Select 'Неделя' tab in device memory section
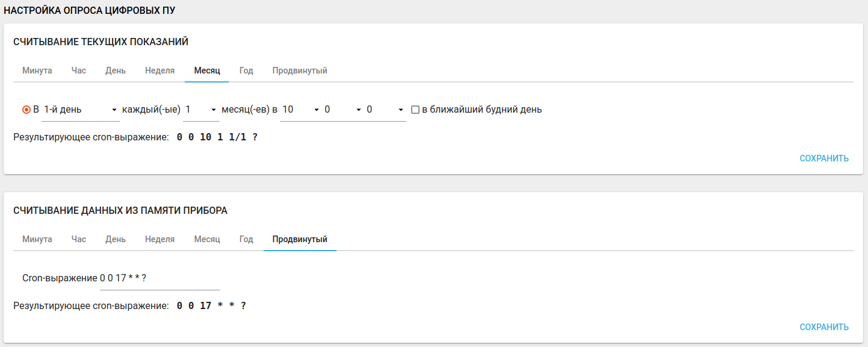Viewport: 868px width, 347px height. [160, 239]
